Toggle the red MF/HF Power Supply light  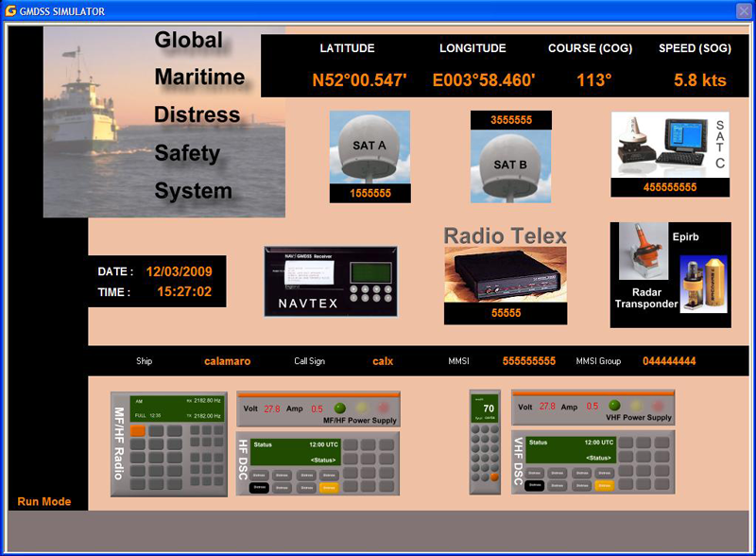point(385,408)
